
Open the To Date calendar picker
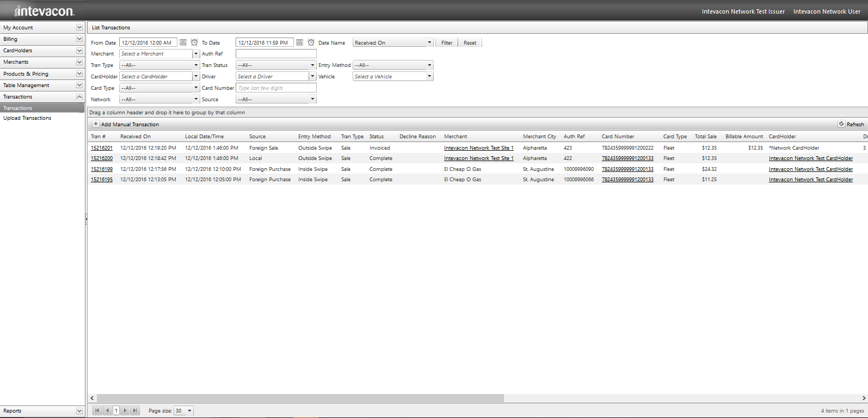tap(299, 42)
